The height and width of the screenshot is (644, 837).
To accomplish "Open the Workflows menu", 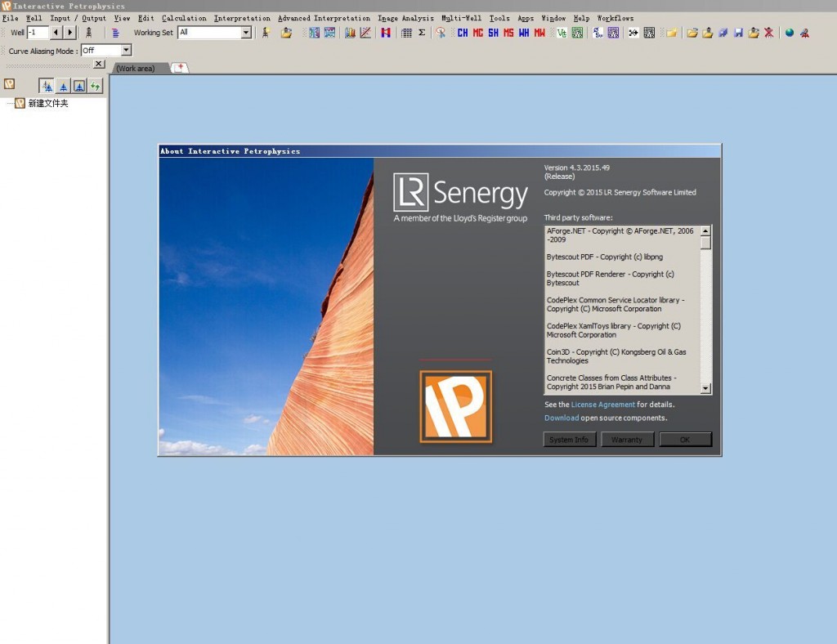I will [615, 18].
